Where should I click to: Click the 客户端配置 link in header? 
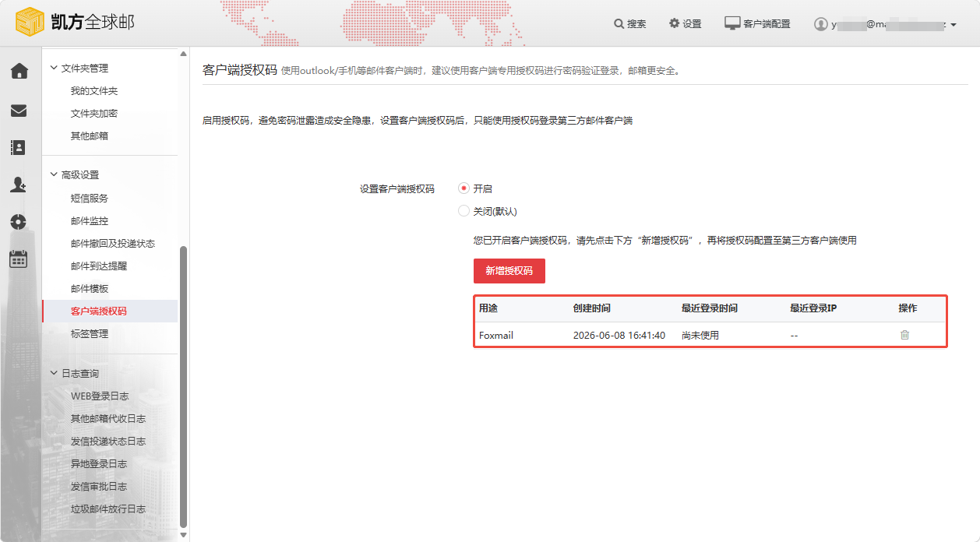[x=767, y=24]
